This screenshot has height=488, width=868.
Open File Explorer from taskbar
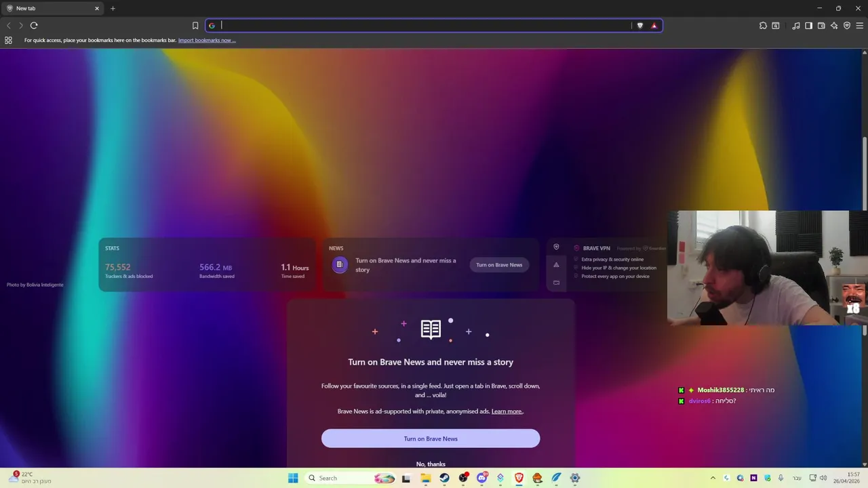(425, 478)
